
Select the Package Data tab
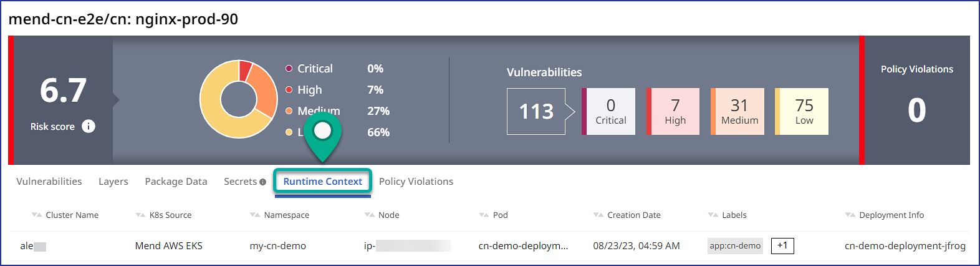pos(176,181)
